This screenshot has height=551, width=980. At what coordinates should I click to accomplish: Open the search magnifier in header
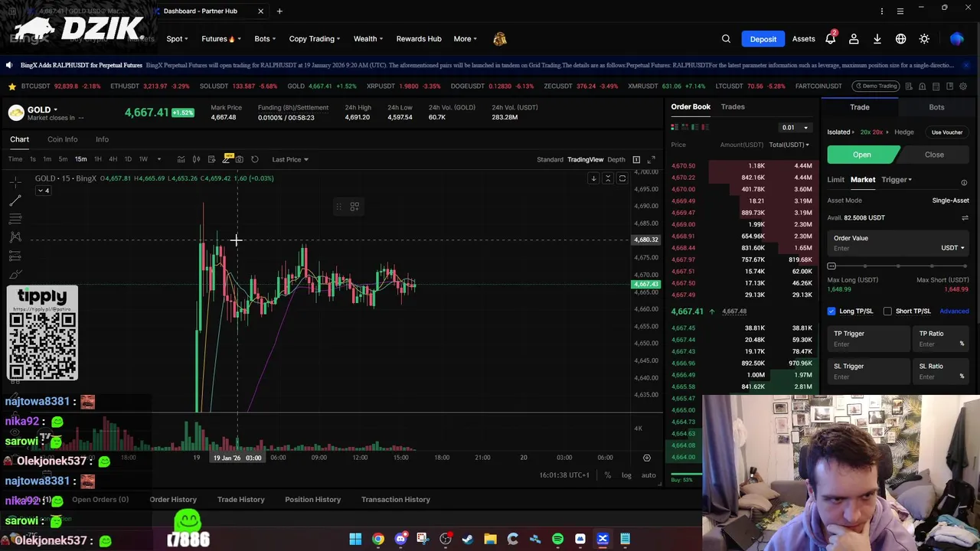pyautogui.click(x=726, y=39)
